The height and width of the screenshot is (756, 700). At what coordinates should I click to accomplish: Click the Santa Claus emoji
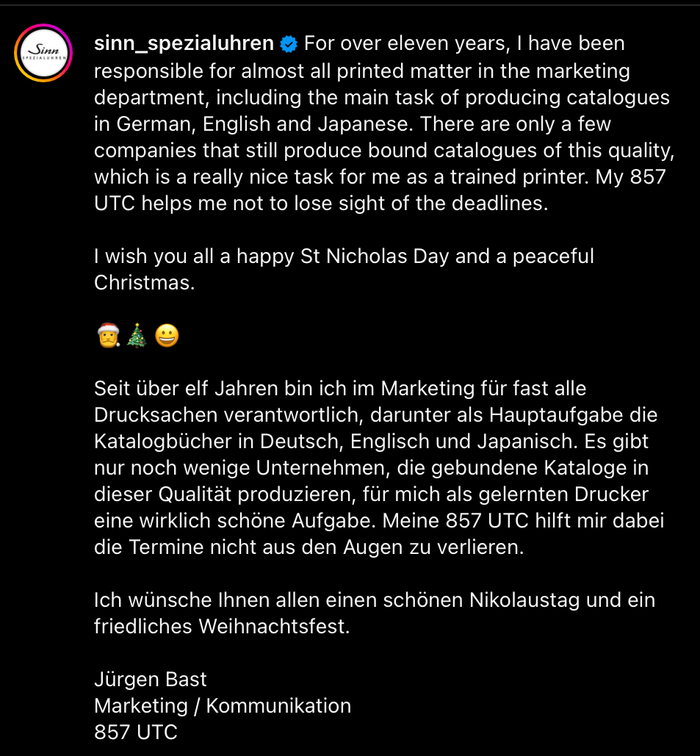(x=109, y=336)
